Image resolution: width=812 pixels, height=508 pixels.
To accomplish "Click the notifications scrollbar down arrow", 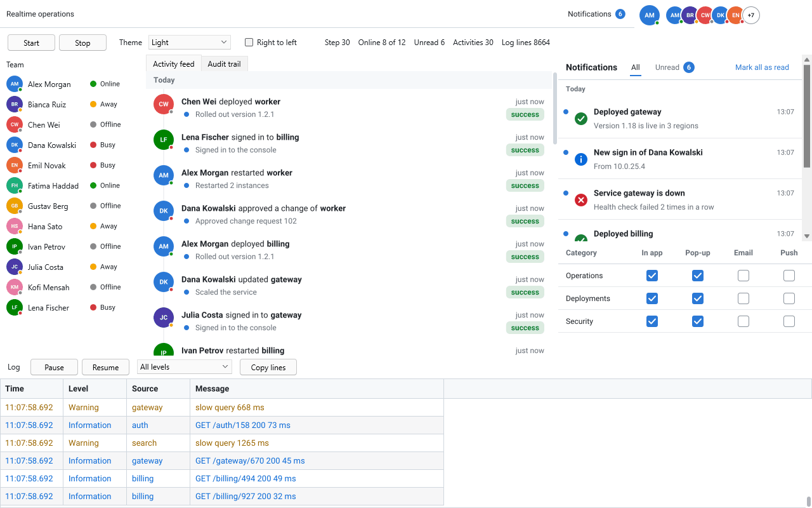I will (x=807, y=236).
